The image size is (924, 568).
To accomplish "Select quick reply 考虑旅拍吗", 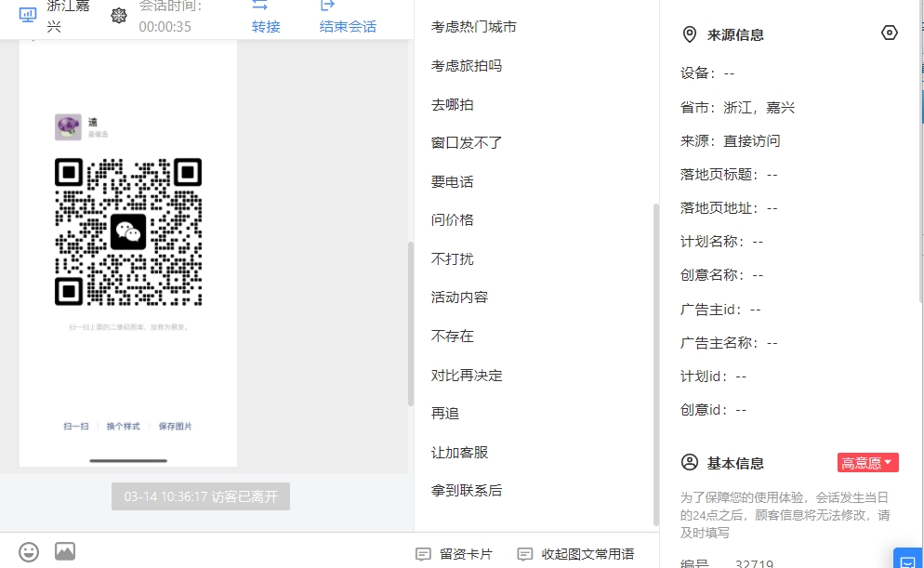I will [467, 66].
